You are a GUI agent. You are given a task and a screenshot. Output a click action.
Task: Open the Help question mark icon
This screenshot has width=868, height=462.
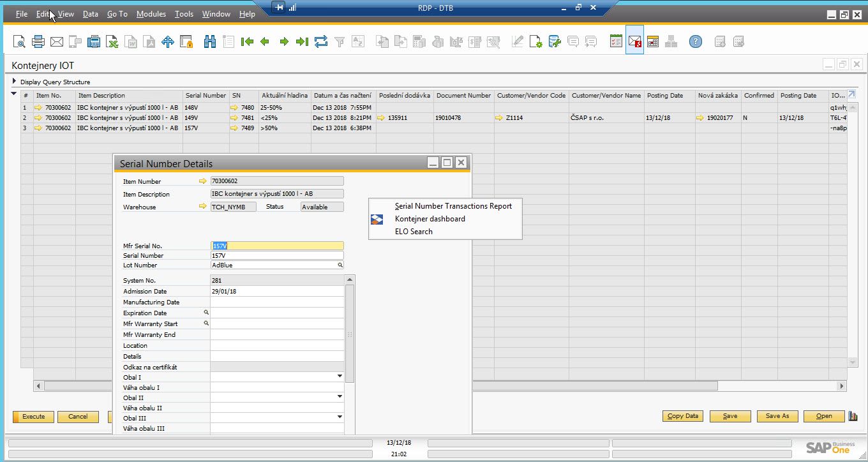tap(696, 42)
